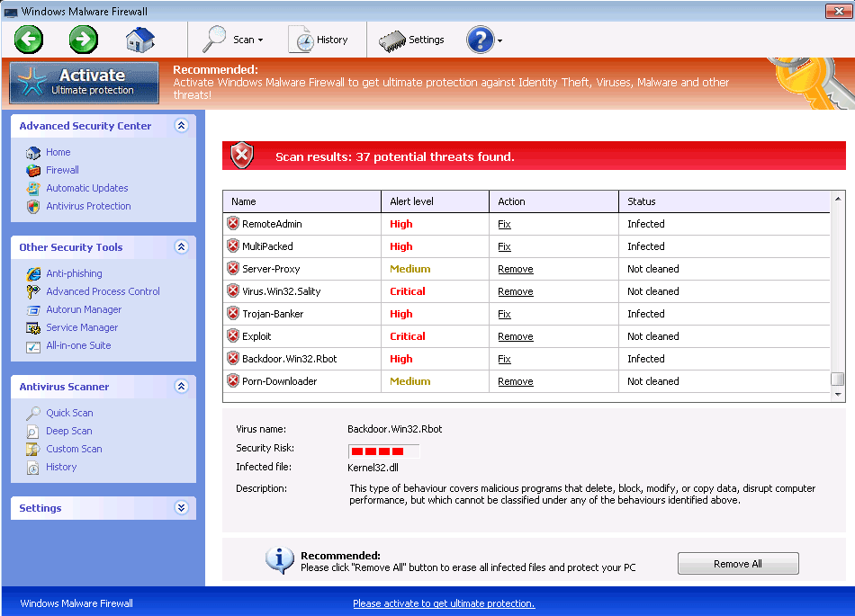Click the Remove All button
Image resolution: width=855 pixels, height=616 pixels.
click(x=737, y=563)
